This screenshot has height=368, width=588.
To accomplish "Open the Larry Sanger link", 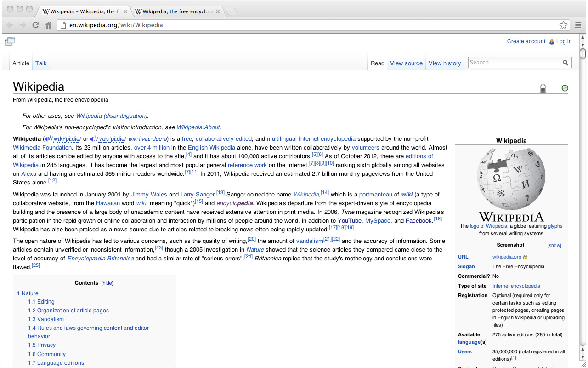I will coord(198,195).
